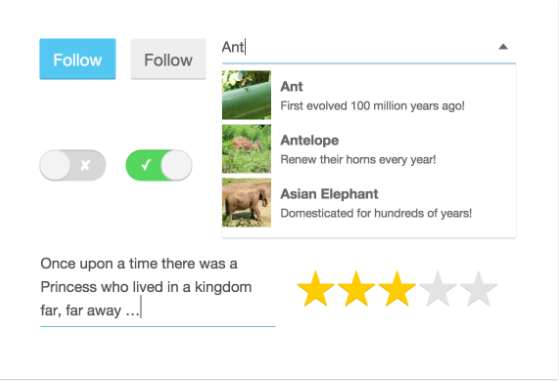Focus the 'Once upon a time' text area
The height and width of the screenshot is (381, 560).
[158, 288]
